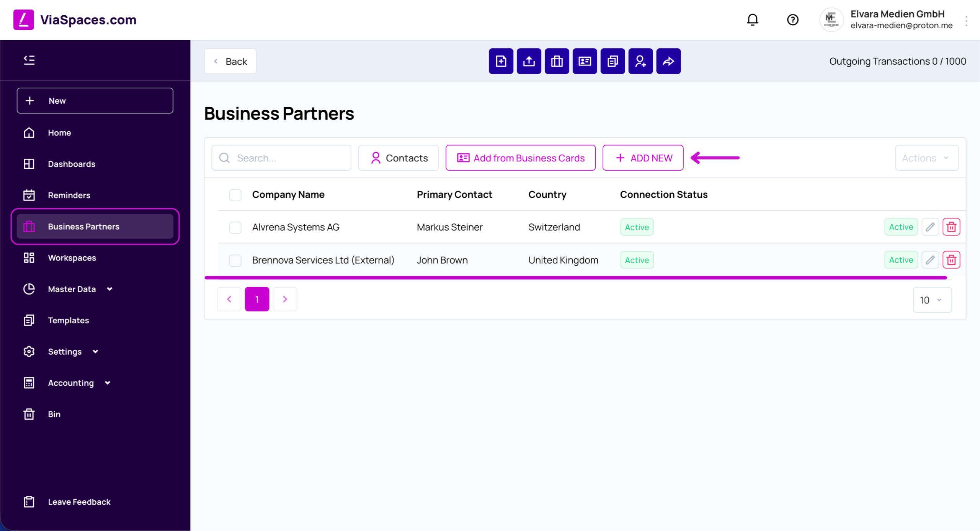Open the rows-per-page 10 dropdown
This screenshot has height=531, width=980.
[x=932, y=300]
